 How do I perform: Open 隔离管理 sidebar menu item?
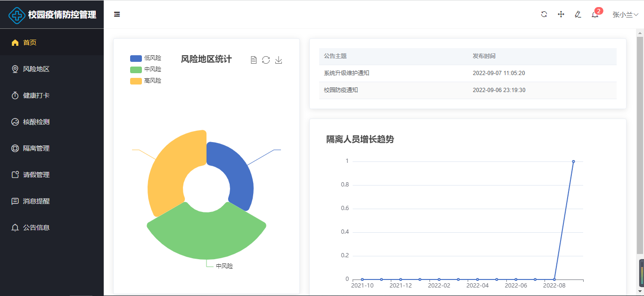tap(36, 148)
